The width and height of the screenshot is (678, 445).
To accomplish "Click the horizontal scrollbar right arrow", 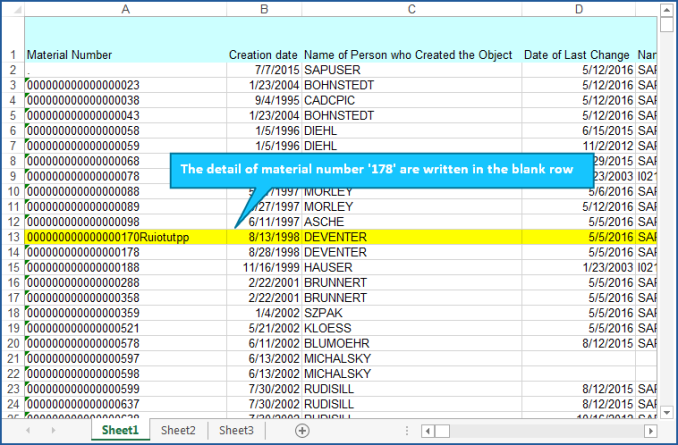I will 651,431.
